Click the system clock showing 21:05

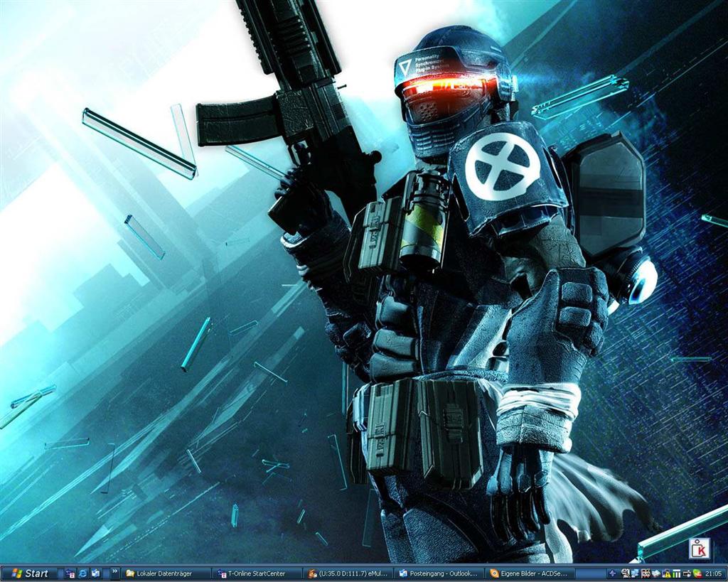714,574
